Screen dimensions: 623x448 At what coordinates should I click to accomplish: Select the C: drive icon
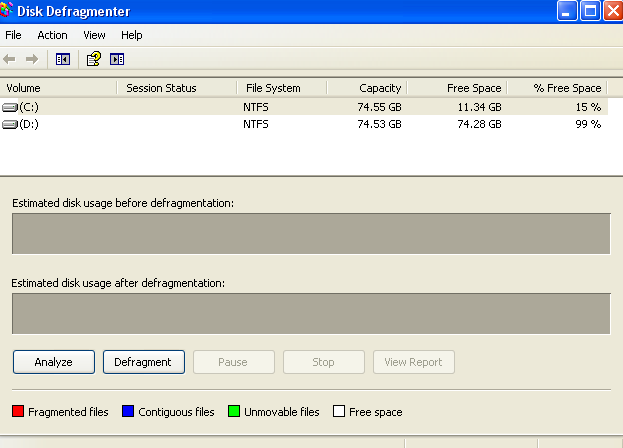tap(10, 107)
